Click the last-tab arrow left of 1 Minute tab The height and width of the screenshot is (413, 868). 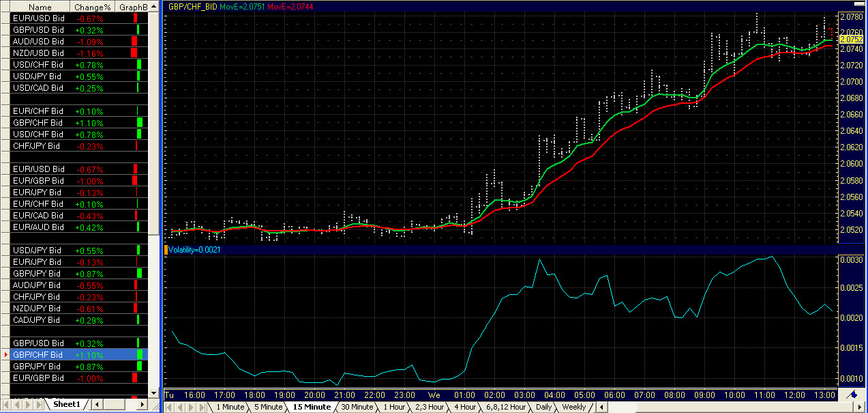(x=203, y=408)
